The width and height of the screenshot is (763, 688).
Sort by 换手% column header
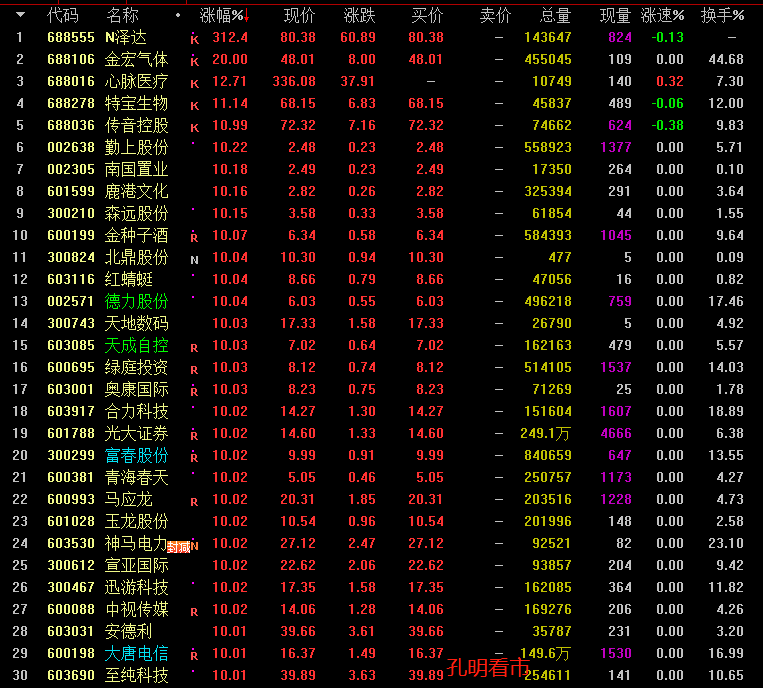click(x=722, y=16)
